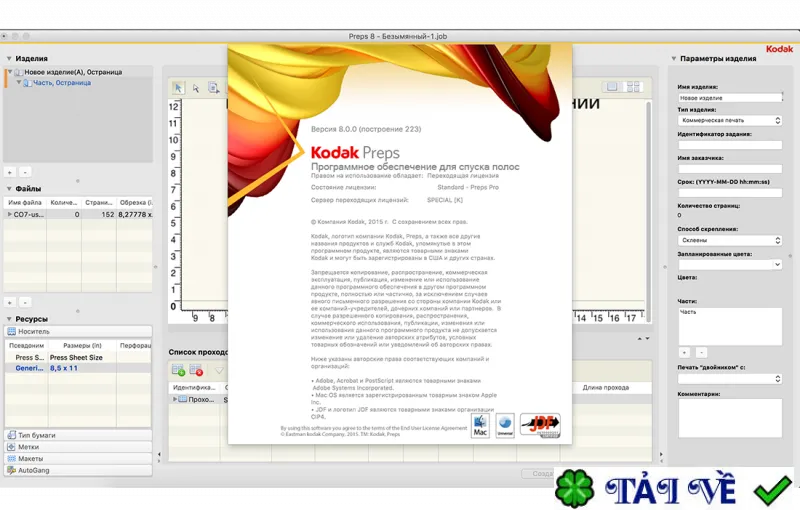The width and height of the screenshot is (800, 516).
Task: Click the AutoGang icon
Action: [12, 470]
